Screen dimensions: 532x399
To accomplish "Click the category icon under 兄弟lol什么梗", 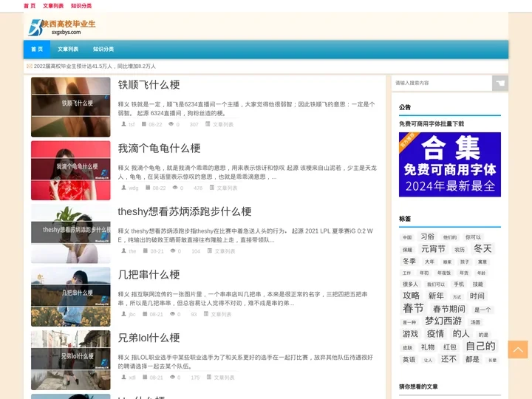I will (209, 378).
